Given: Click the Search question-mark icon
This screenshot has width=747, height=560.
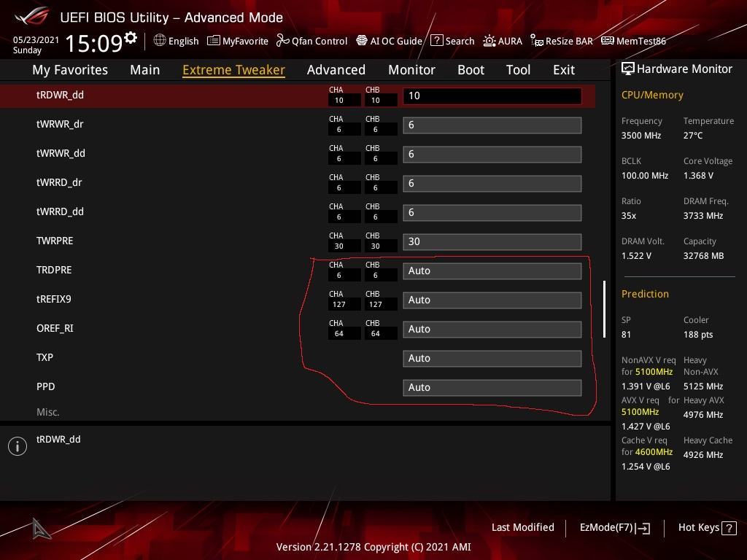Looking at the screenshot, I should 436,41.
